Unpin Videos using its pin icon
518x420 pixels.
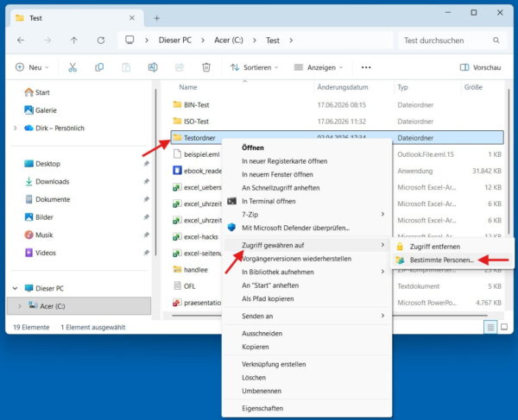pos(147,253)
